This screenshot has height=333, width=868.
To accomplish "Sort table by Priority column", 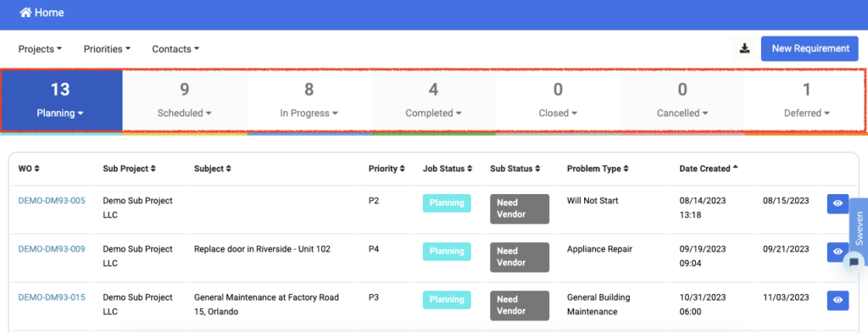I will [387, 169].
